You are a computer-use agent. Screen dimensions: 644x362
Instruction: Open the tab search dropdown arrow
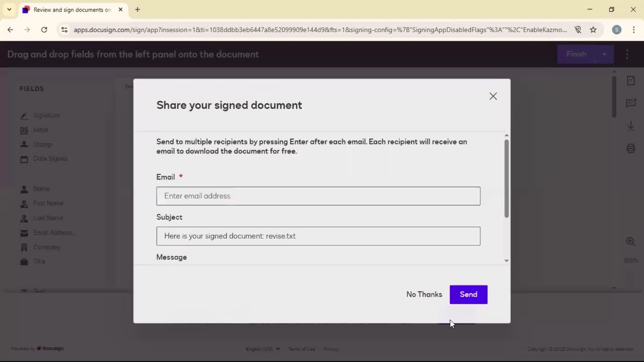pos(9,9)
